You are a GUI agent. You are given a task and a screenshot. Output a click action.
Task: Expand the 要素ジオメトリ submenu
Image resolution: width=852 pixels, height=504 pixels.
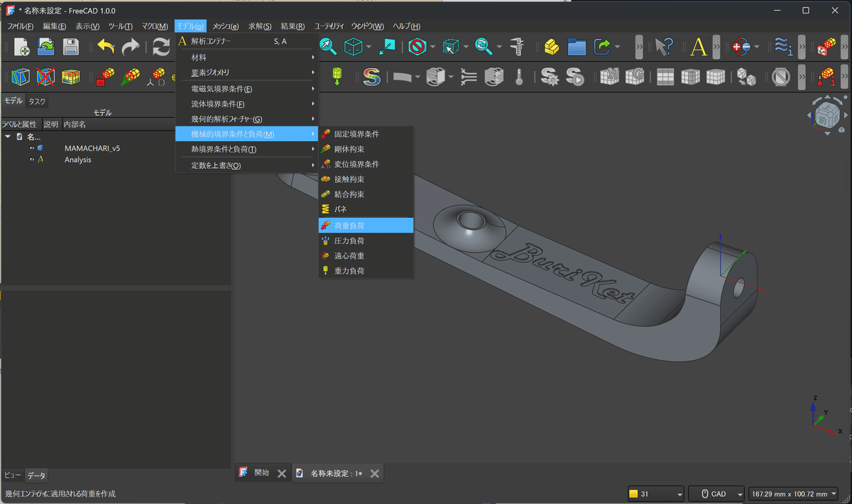[x=247, y=72]
